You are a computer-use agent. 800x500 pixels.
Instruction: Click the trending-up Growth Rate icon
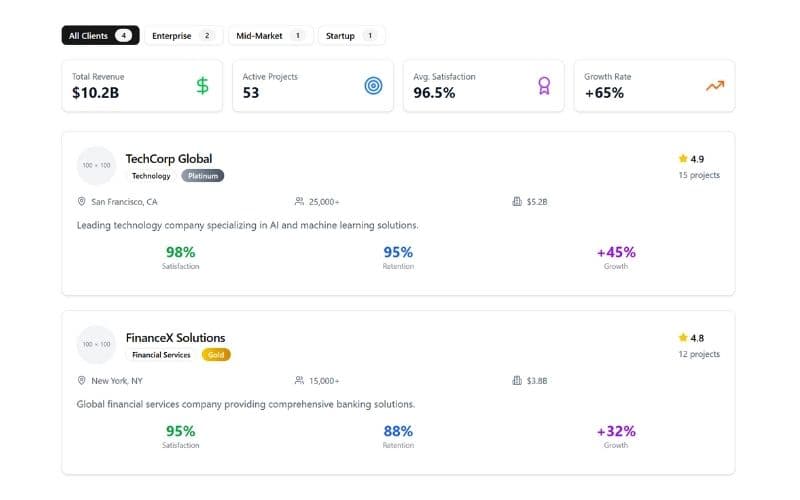coord(714,86)
